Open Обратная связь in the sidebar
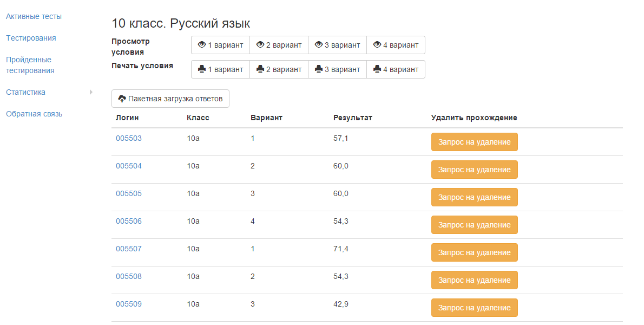 [x=34, y=114]
